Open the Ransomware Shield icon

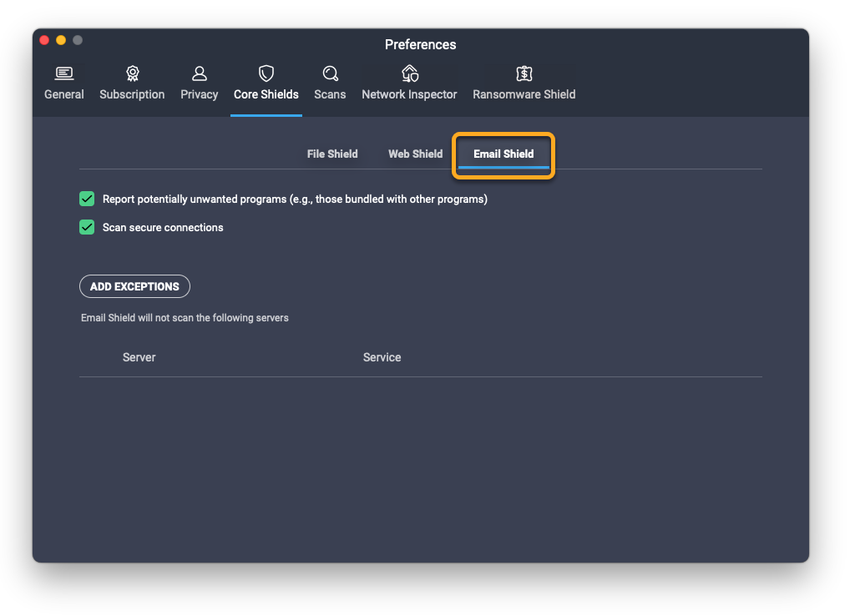(x=524, y=73)
